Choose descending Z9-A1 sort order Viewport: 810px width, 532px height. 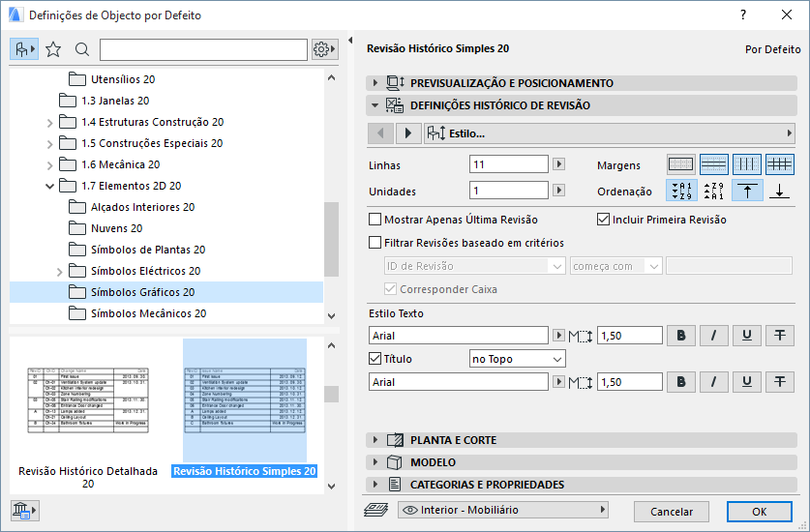(x=714, y=191)
